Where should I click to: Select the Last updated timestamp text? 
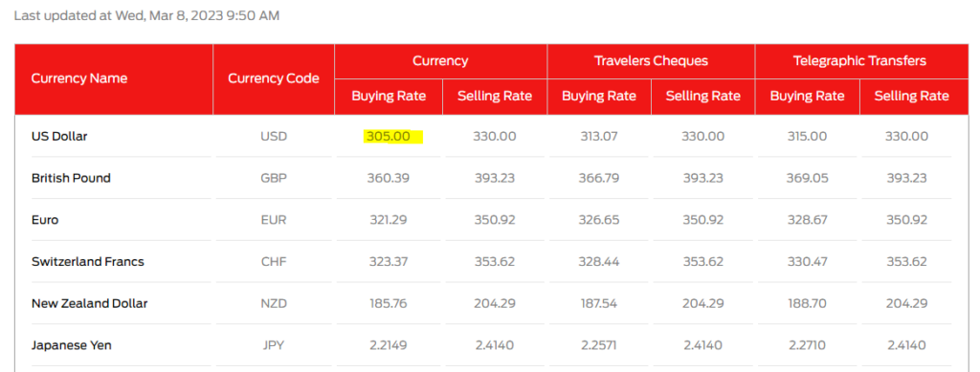click(x=146, y=15)
